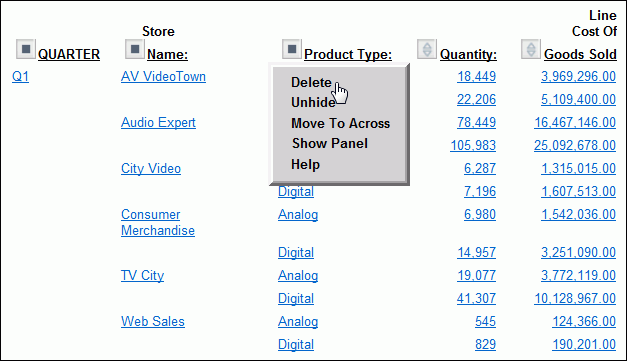Click quantity value 19,077
Image resolution: width=627 pixels, height=361 pixels.
pyautogui.click(x=476, y=275)
